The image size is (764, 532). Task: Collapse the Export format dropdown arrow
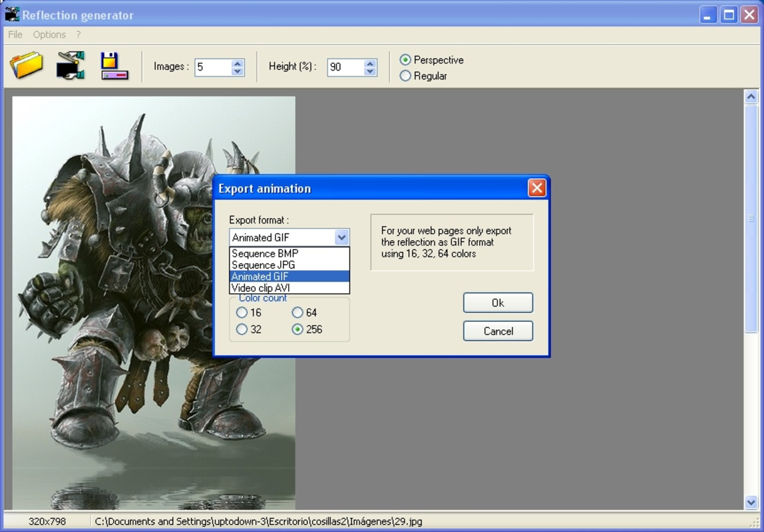point(341,237)
